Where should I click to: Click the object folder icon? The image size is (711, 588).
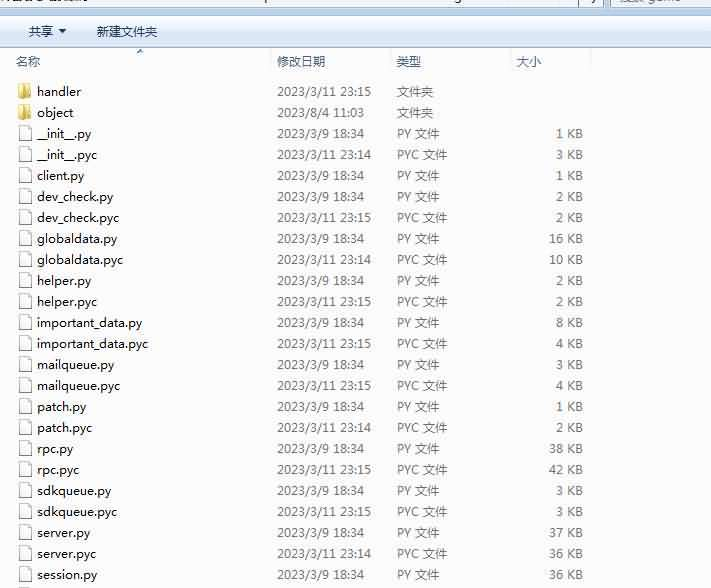tap(25, 113)
